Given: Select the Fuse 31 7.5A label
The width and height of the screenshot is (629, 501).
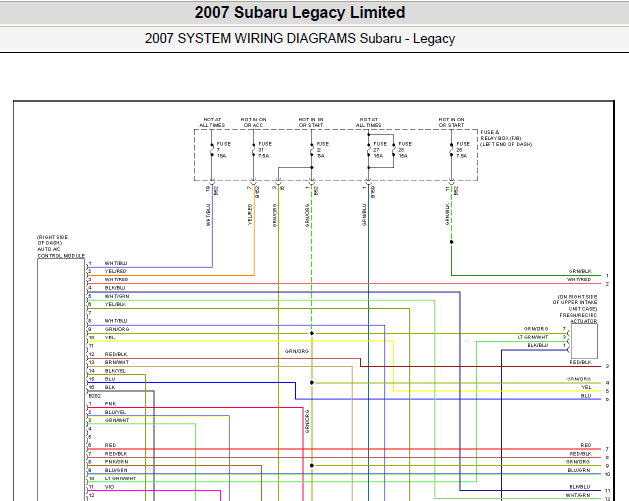Looking at the screenshot, I should click(265, 150).
